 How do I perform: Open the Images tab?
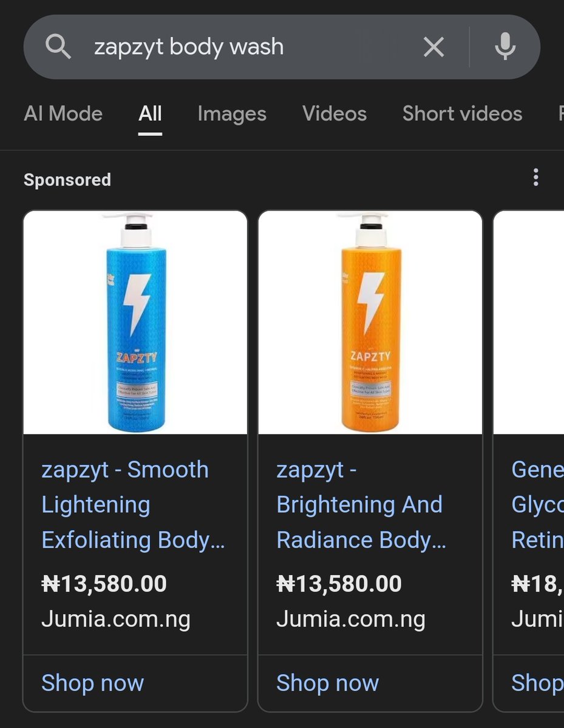point(232,113)
